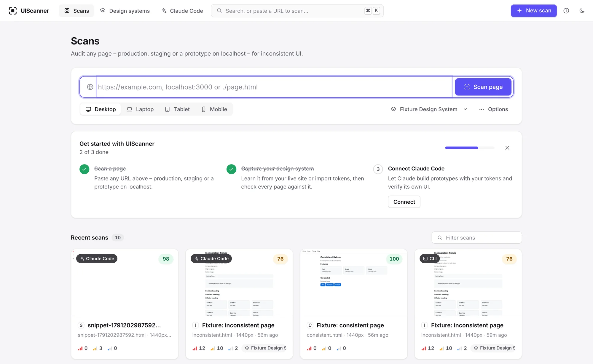Open the Design systems tab
593x364 pixels.
tap(125, 11)
